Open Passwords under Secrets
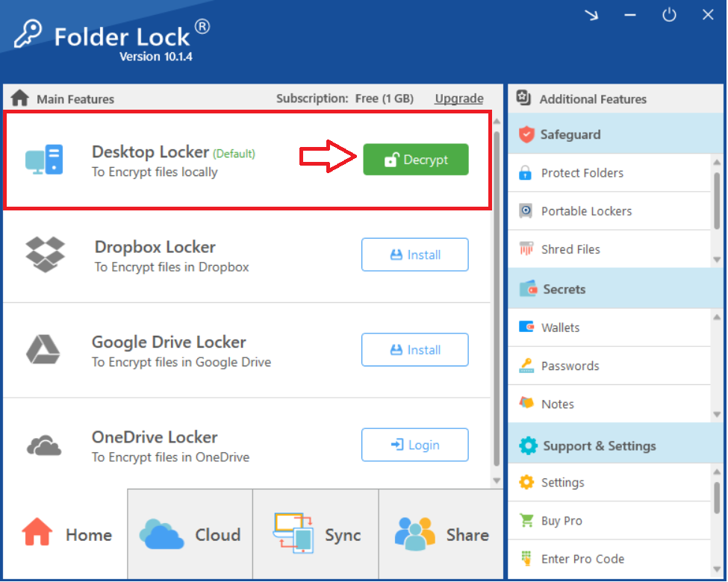 [x=609, y=366]
